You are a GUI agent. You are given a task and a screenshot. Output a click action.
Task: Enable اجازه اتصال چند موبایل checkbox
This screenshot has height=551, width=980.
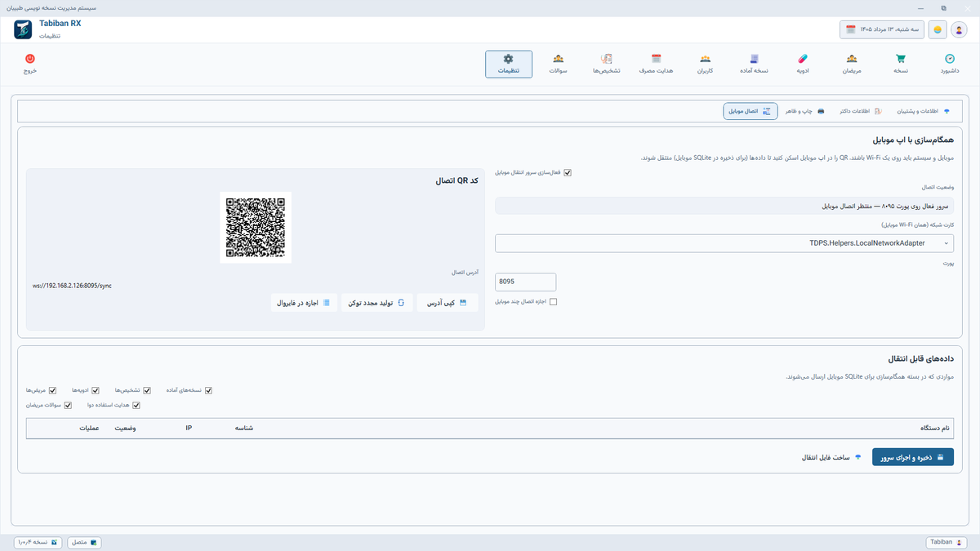[x=553, y=302]
